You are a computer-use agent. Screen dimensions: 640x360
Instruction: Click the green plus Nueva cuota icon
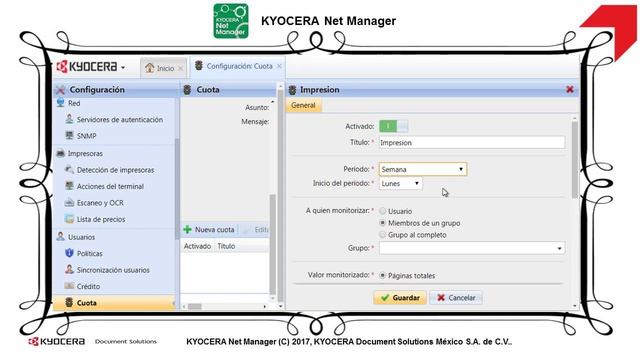tap(187, 229)
